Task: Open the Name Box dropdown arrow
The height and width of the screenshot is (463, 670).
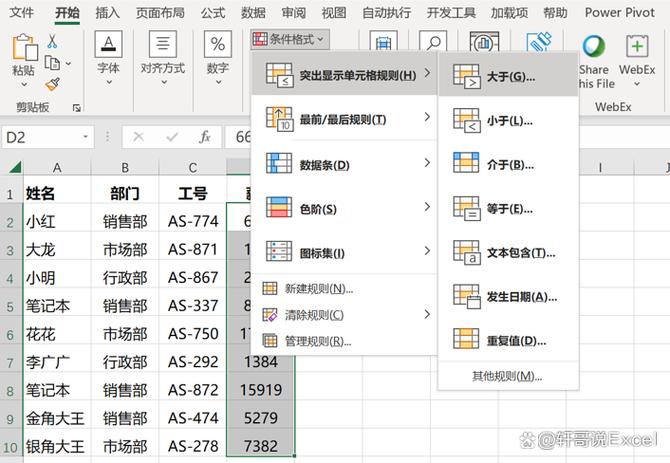Action: coord(85,137)
